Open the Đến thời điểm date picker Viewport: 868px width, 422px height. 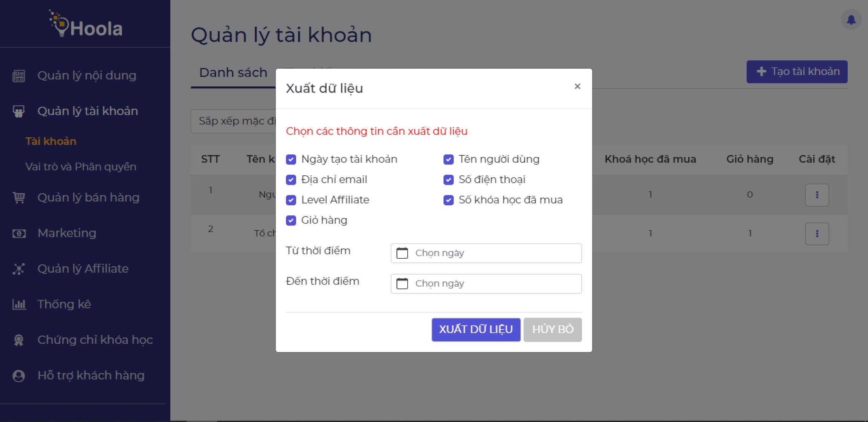[x=486, y=284]
